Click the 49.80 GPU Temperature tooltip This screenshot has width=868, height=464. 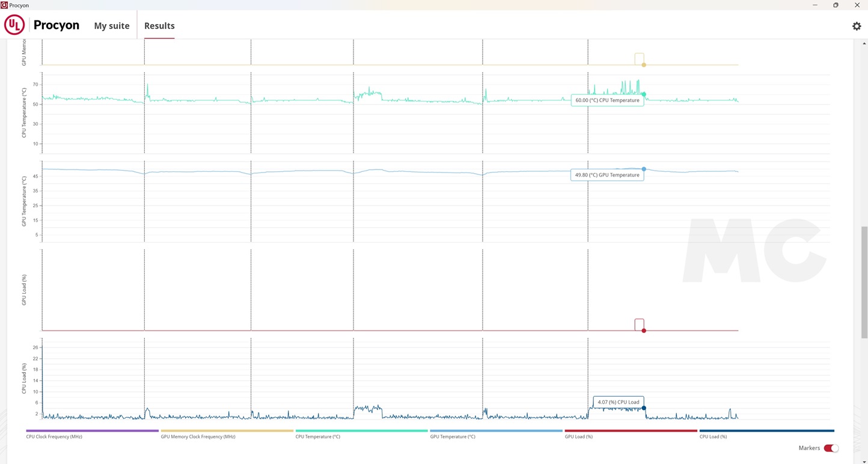pyautogui.click(x=607, y=175)
